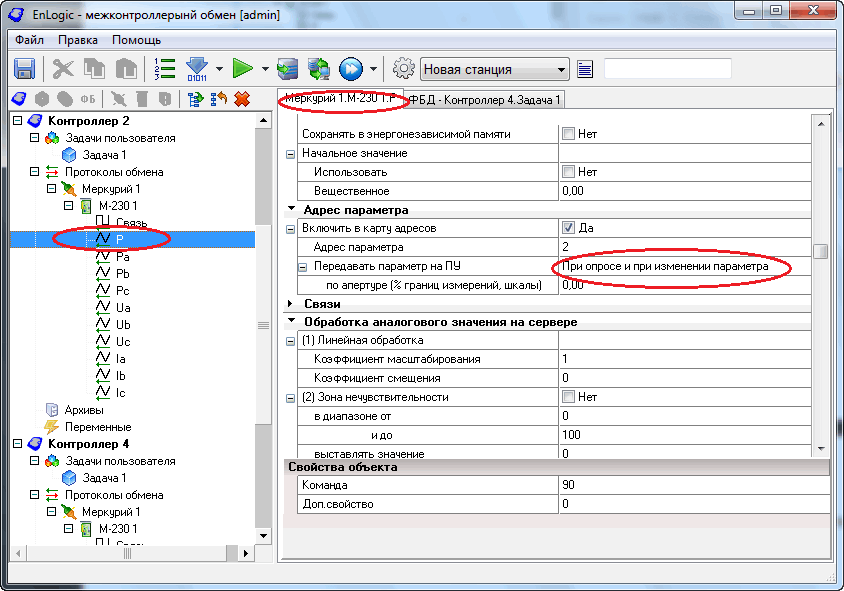Screen dimensions: 844x591
Task: Open the Помощь menu
Action: coord(136,40)
